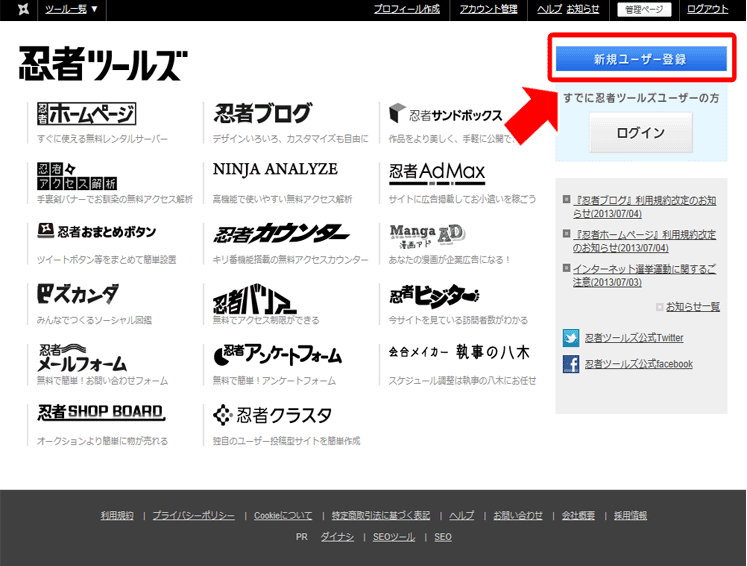The width and height of the screenshot is (747, 566).
Task: Open the インターネット選挙運動 notice
Action: tap(644, 275)
